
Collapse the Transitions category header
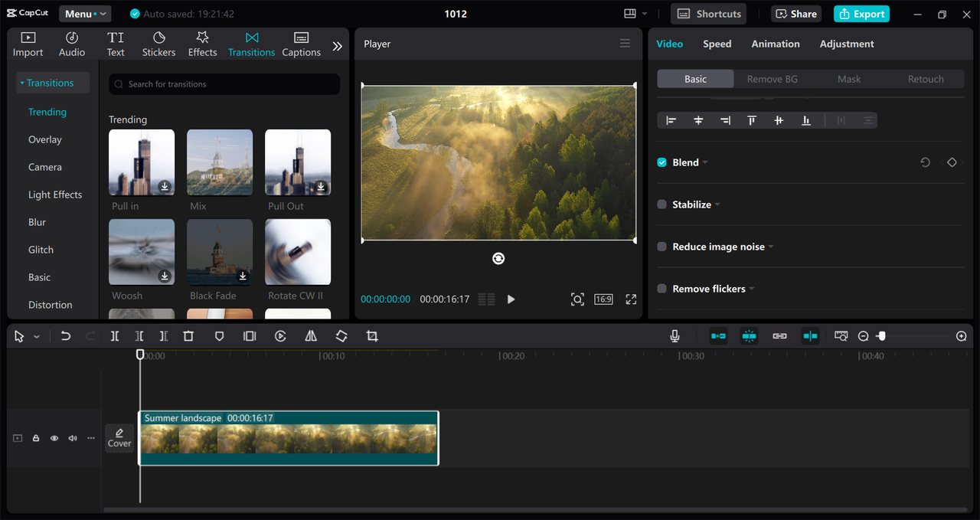[x=52, y=83]
